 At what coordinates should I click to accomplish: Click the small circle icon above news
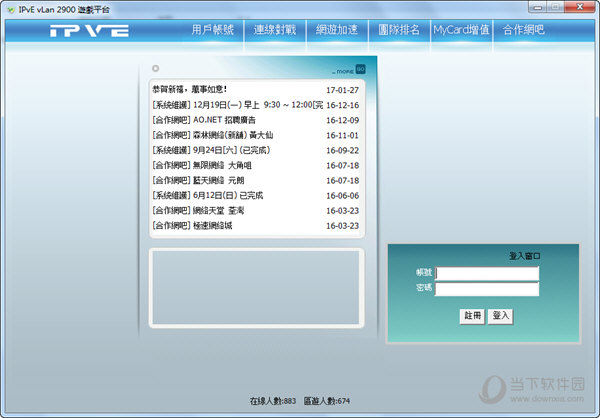click(x=155, y=68)
